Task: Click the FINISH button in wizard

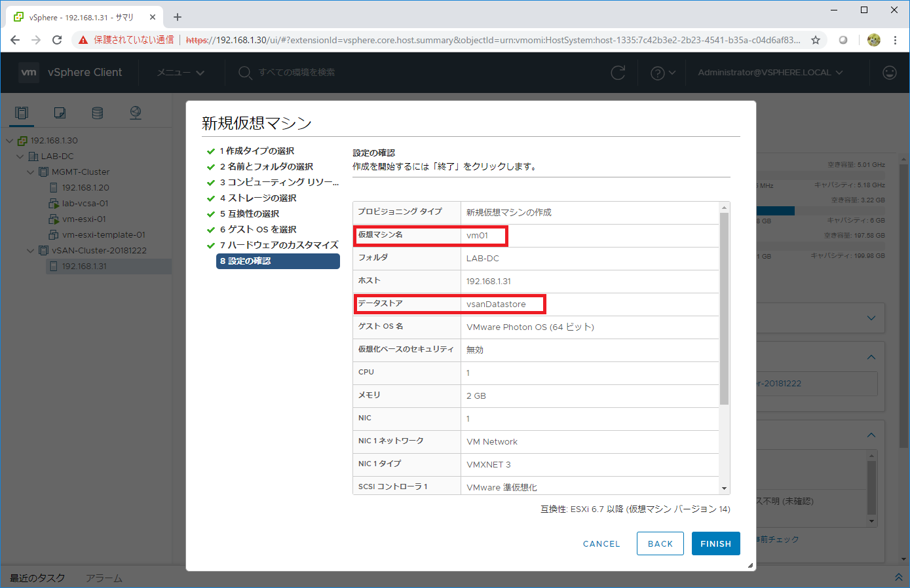Action: 715,543
